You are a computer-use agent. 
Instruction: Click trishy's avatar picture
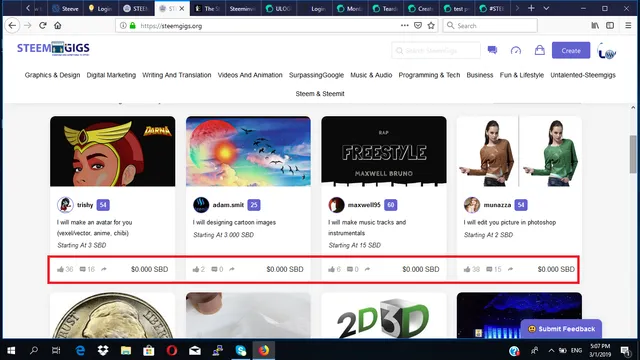(65, 205)
